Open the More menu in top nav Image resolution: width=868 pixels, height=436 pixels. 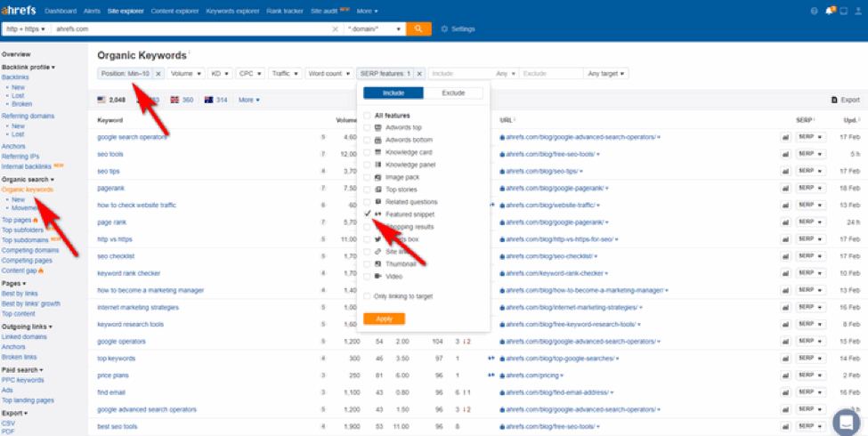click(368, 11)
